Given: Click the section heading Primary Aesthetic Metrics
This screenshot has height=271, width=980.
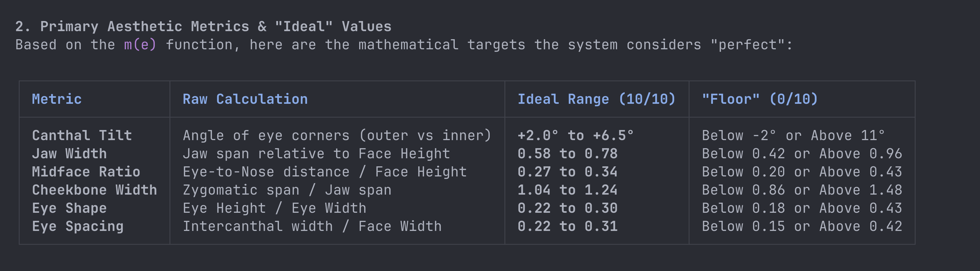Looking at the screenshot, I should [145, 27].
